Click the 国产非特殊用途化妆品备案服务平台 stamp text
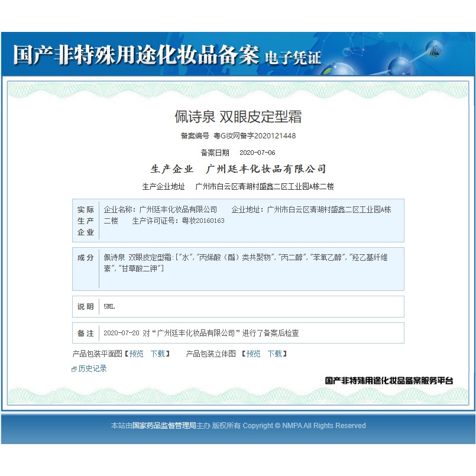476x476 pixels. click(x=389, y=381)
